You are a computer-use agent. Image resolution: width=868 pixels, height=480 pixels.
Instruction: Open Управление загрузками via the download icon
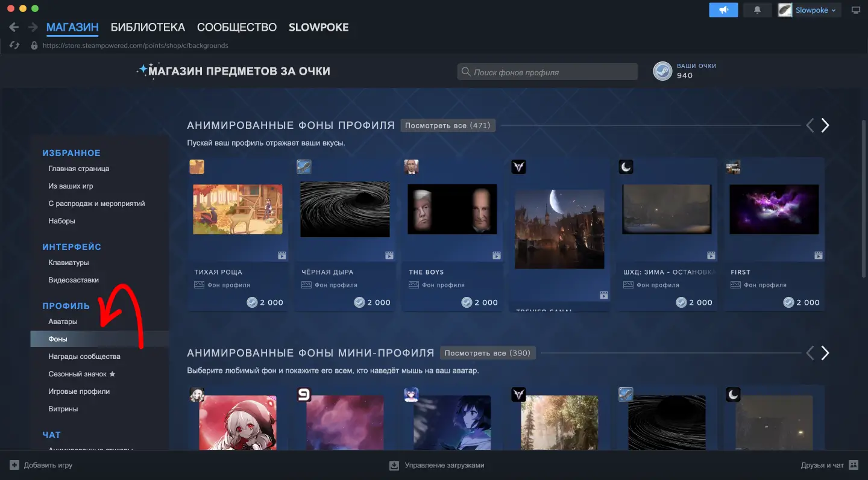point(394,465)
